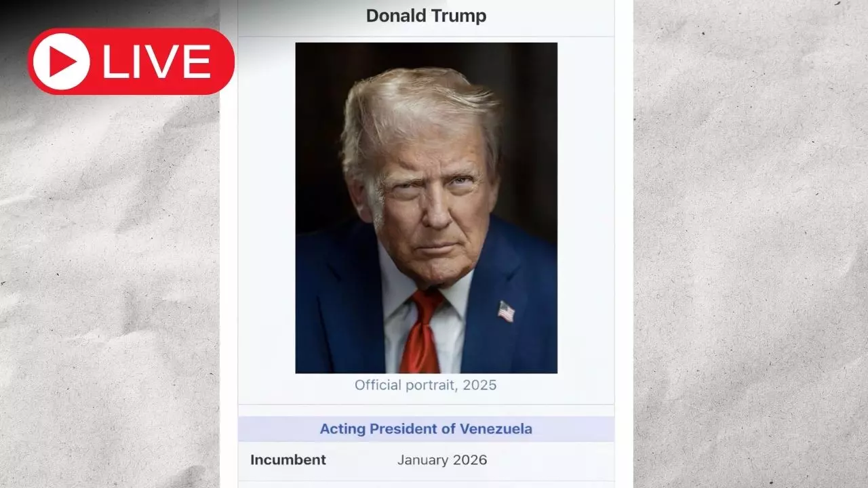Click the red tie in the portrait

click(421, 332)
